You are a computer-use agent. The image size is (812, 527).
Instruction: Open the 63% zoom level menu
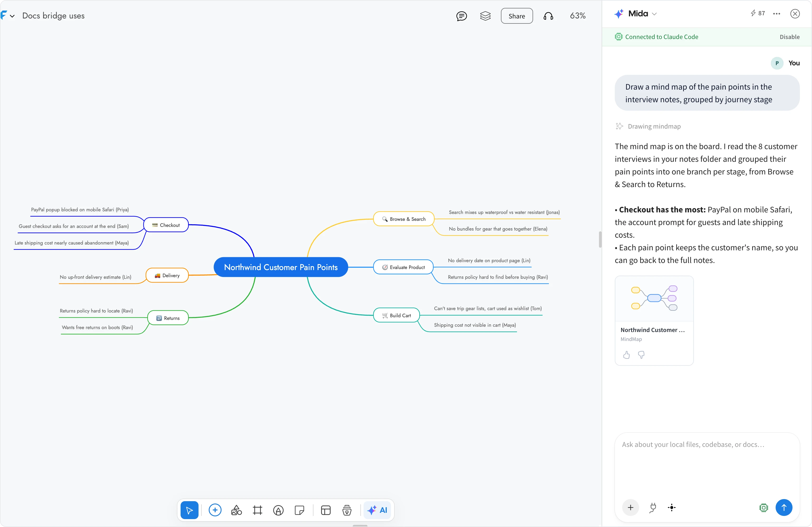(578, 16)
